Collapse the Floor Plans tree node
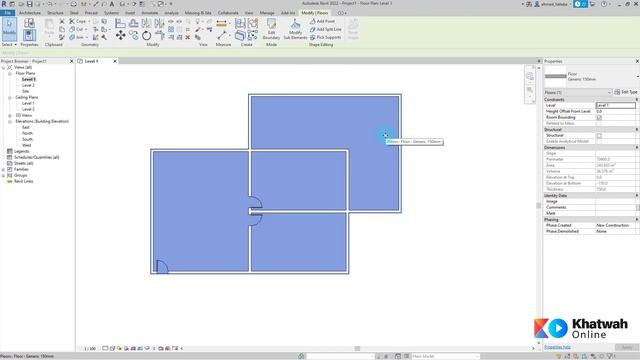 (x=10, y=73)
